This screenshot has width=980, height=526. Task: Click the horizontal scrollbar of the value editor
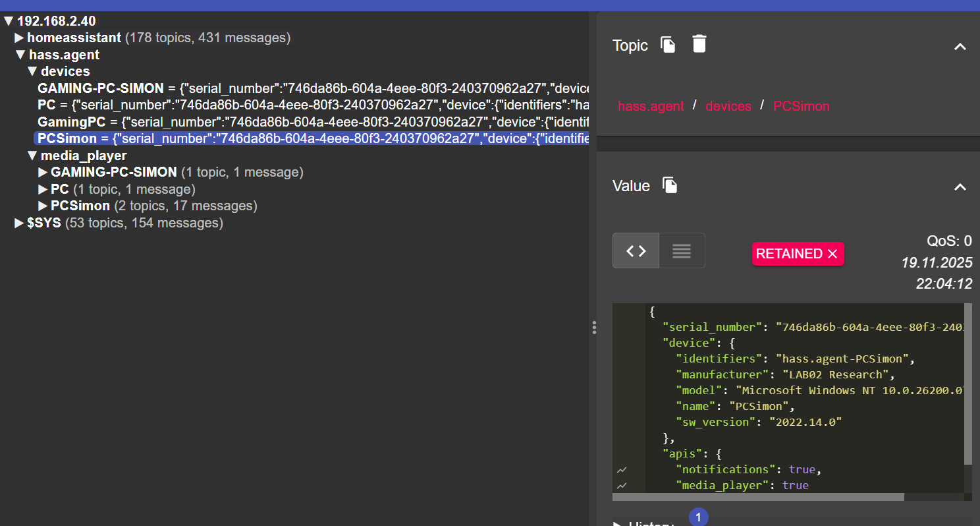[758, 496]
